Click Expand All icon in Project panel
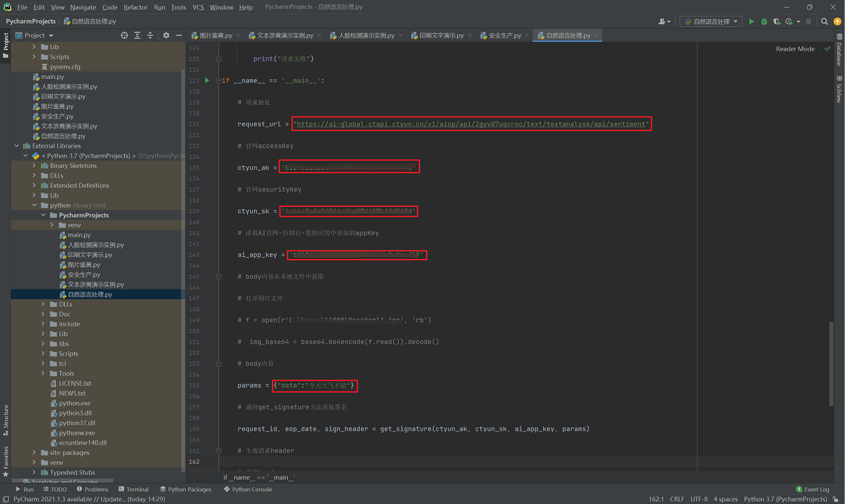The width and height of the screenshot is (846, 504). [x=137, y=36]
